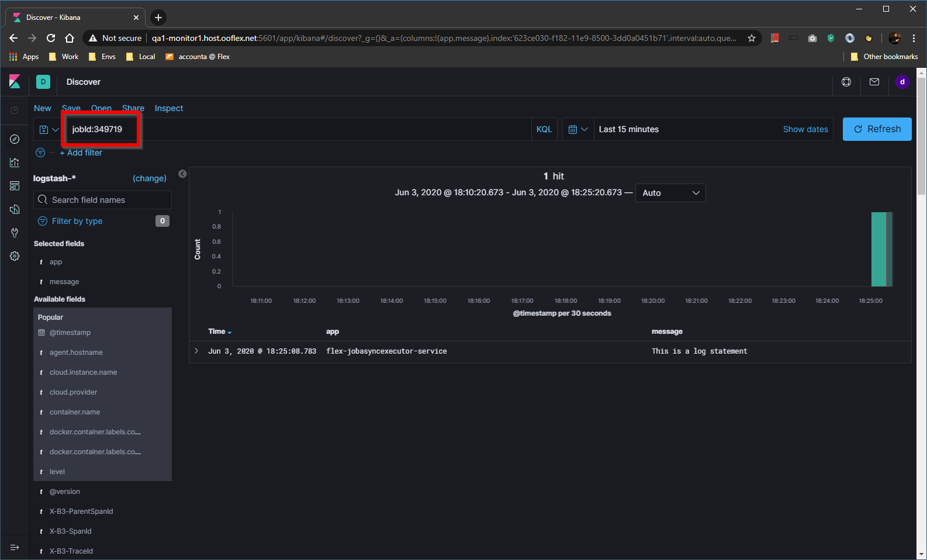Image resolution: width=927 pixels, height=560 pixels.
Task: Click the Show dates link
Action: point(805,129)
